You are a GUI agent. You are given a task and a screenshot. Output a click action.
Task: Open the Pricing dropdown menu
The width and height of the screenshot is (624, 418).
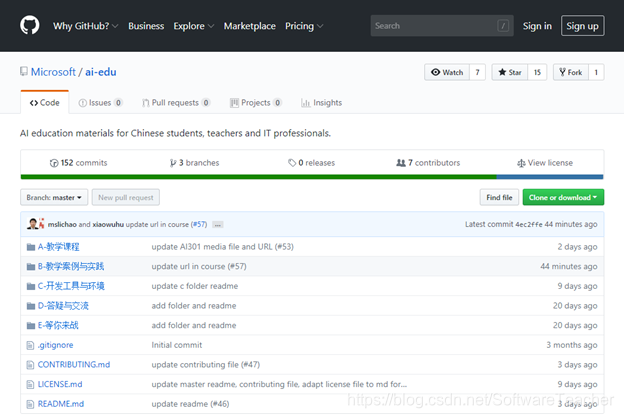click(x=304, y=26)
